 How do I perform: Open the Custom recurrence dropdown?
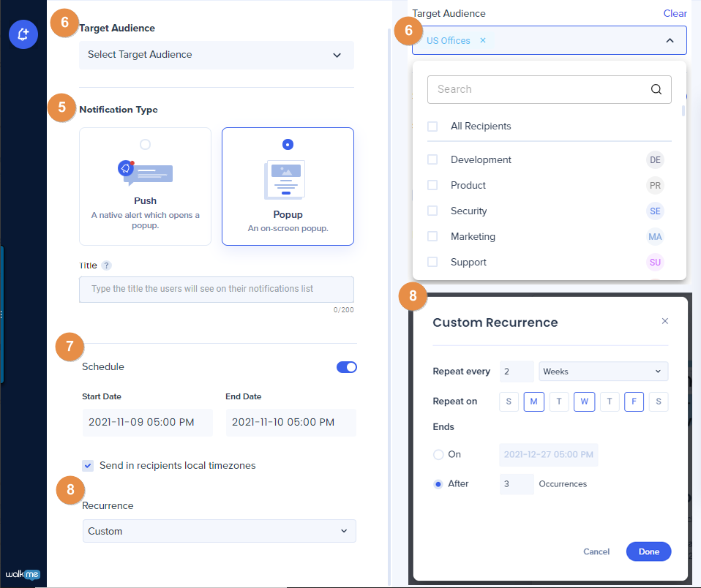(219, 531)
